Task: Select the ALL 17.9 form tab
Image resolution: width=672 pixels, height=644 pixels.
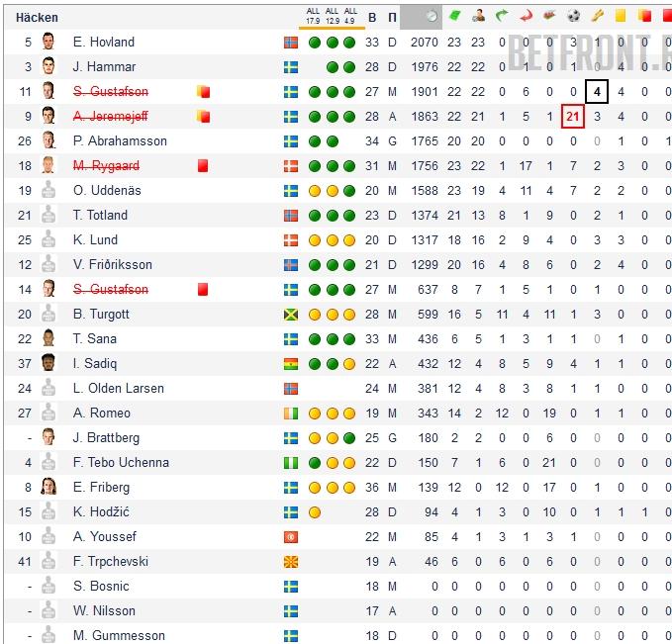Action: point(314,16)
